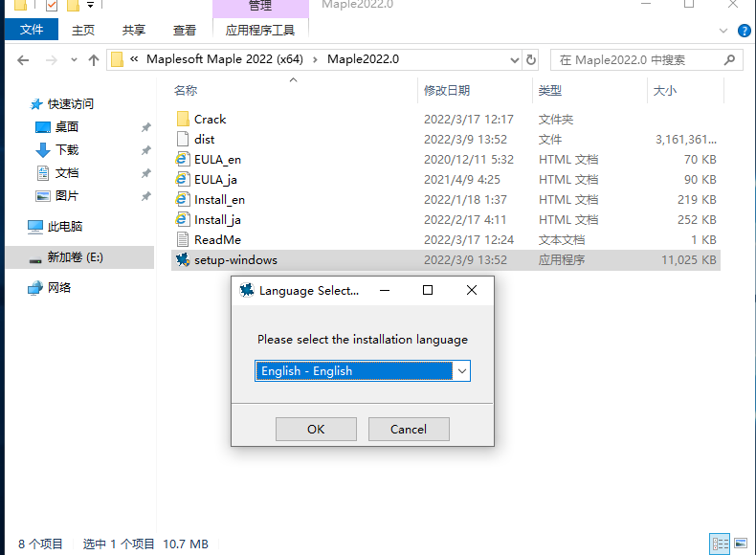The height and width of the screenshot is (555, 756).
Task: Click the EULA_en HTML icon
Action: click(x=182, y=159)
